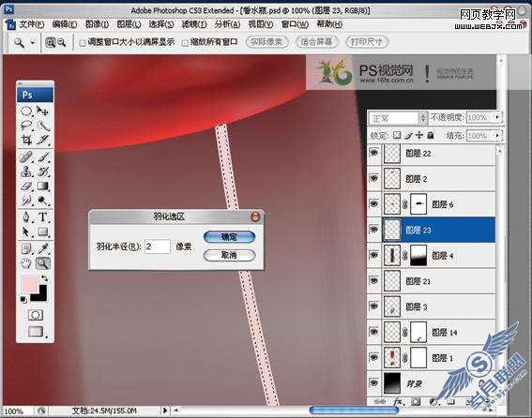The width and height of the screenshot is (532, 418).
Task: Select the Type tool
Action: tap(43, 216)
